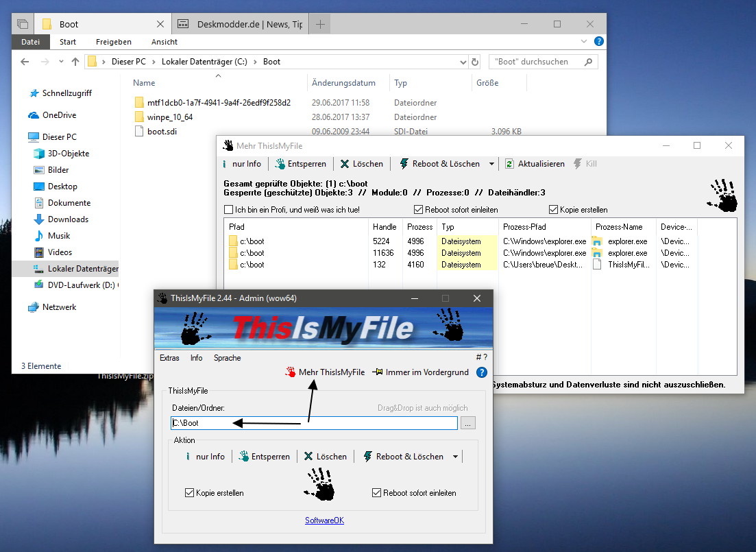Click the '...' browse button
The width and height of the screenshot is (756, 552).
tap(467, 422)
